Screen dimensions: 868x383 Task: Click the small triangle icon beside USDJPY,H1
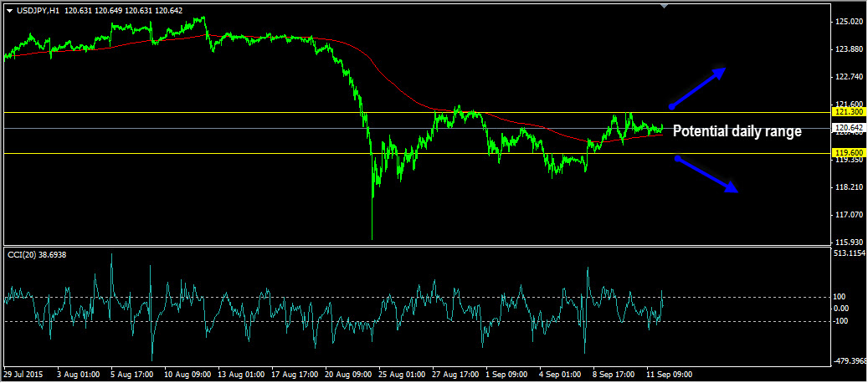pos(9,11)
